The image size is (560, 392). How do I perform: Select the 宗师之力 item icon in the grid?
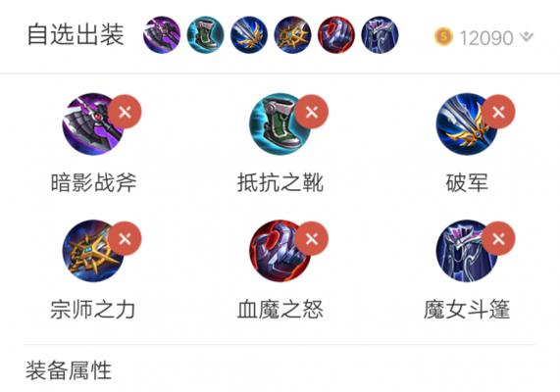tap(93, 251)
